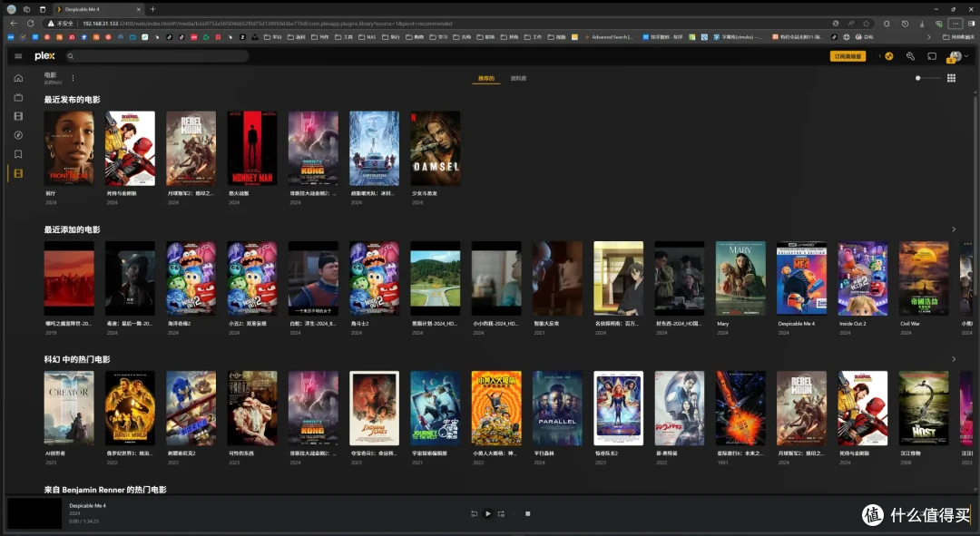Expand next page of 最近添加的电影 row
The width and height of the screenshot is (980, 536).
[954, 229]
